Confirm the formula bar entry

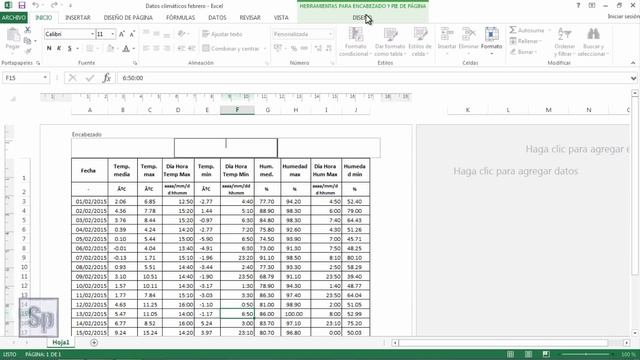point(90,78)
